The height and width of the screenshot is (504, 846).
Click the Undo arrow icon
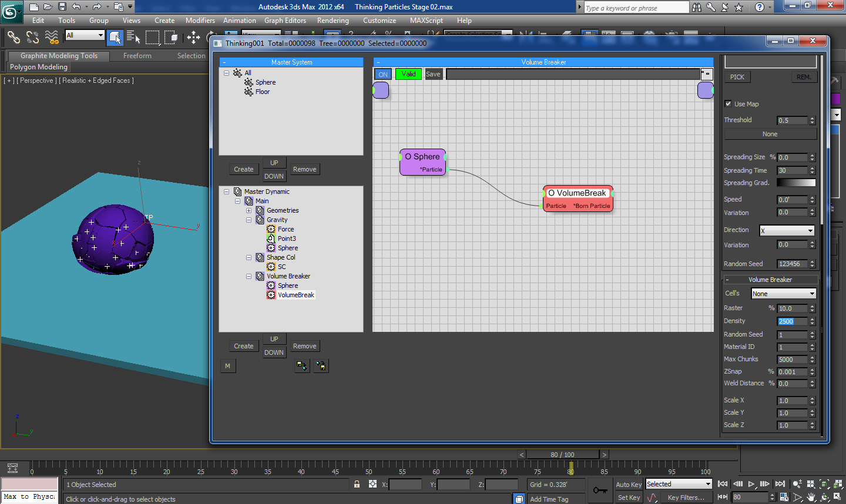[76, 7]
